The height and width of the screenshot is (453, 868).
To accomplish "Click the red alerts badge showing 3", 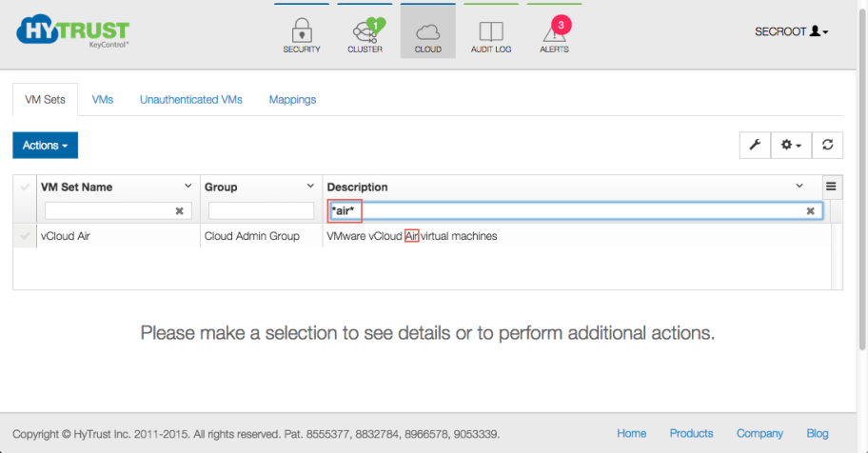I will [561, 25].
